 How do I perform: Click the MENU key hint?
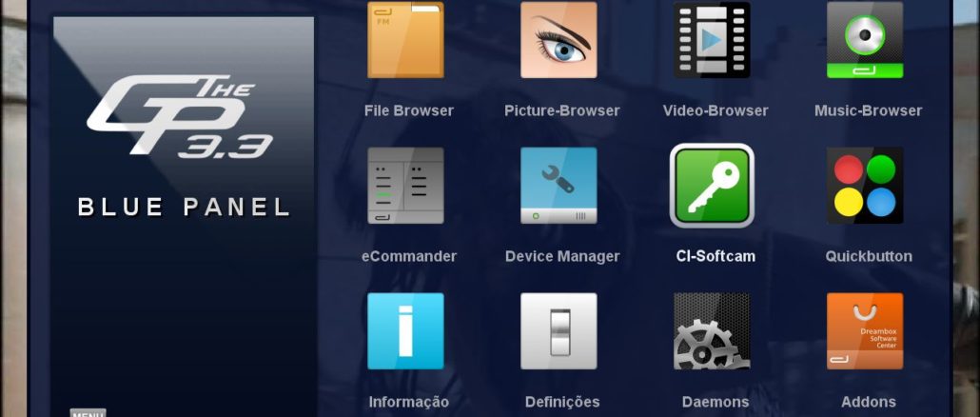[88, 412]
